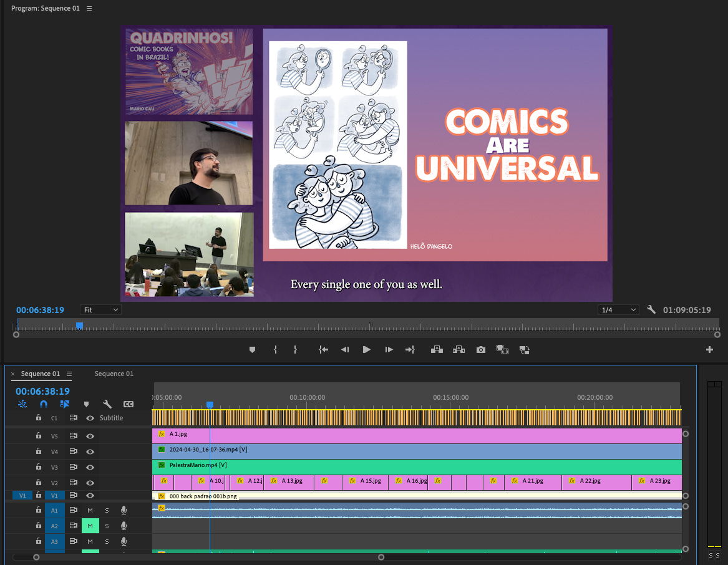Image resolution: width=728 pixels, height=565 pixels.
Task: Toggle timeline Snap magnet icon
Action: (44, 404)
